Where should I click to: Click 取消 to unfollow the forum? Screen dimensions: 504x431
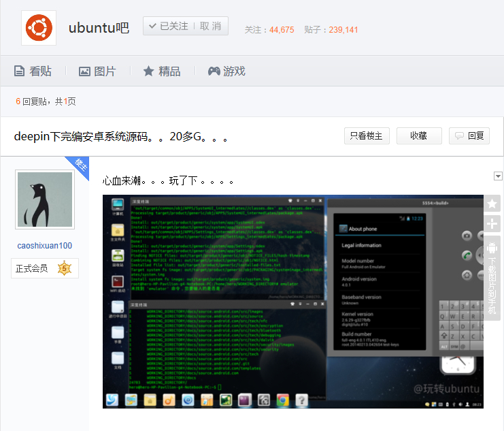[x=211, y=26]
